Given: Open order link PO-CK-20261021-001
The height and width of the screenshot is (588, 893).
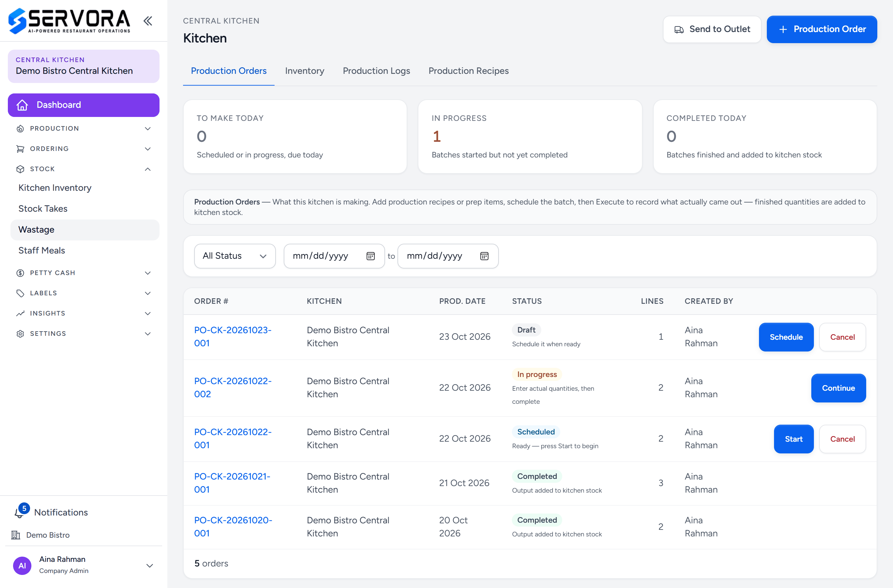Looking at the screenshot, I should click(x=232, y=483).
